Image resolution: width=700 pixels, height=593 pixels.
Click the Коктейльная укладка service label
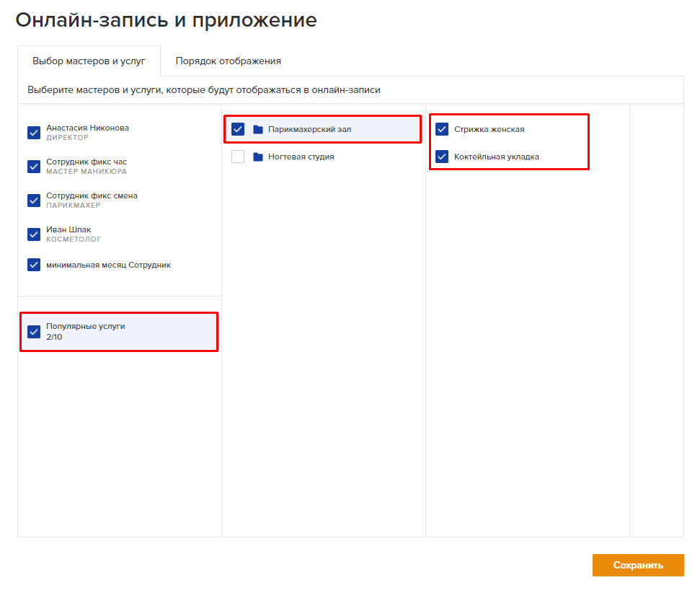click(497, 157)
